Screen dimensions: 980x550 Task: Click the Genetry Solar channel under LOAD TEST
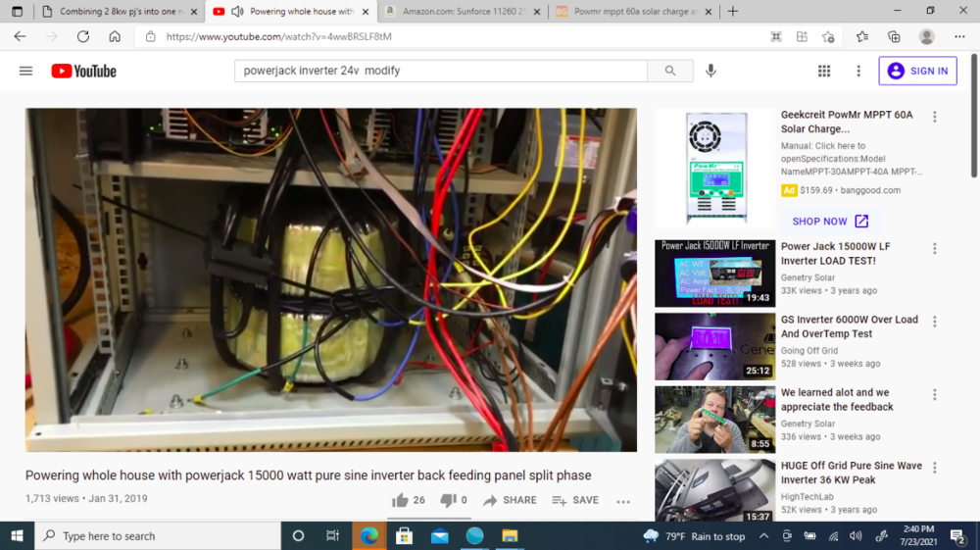[808, 277]
